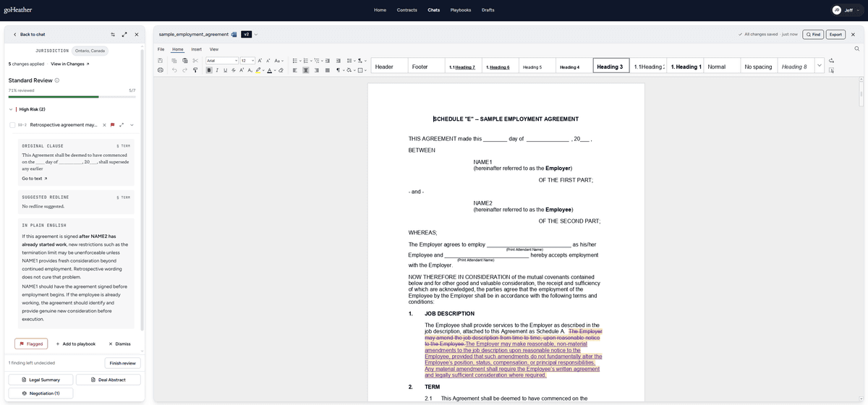Click the Redo arrow icon
This screenshot has height=405, width=868.
pyautogui.click(x=184, y=70)
